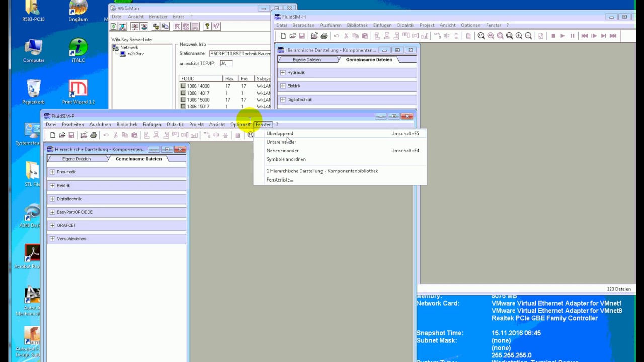The height and width of the screenshot is (362, 644).
Task: Click Pause simulation button in FluidSIM-H
Action: (x=572, y=36)
